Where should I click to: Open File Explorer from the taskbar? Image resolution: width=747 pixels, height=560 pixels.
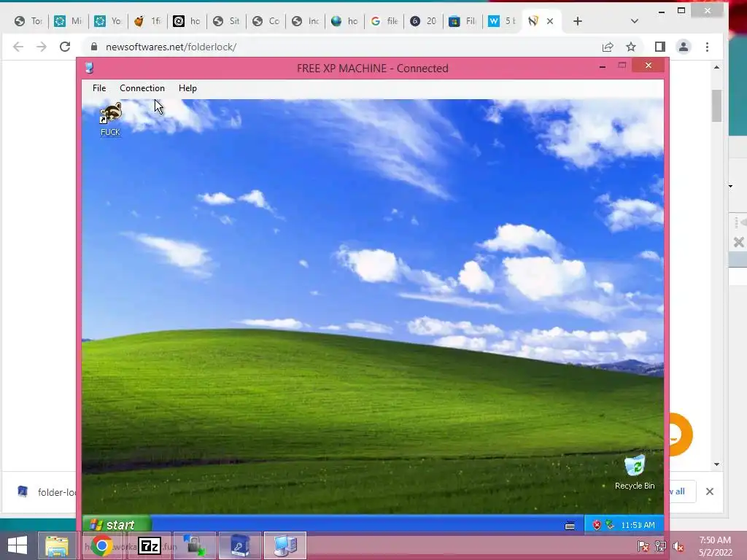tap(57, 545)
